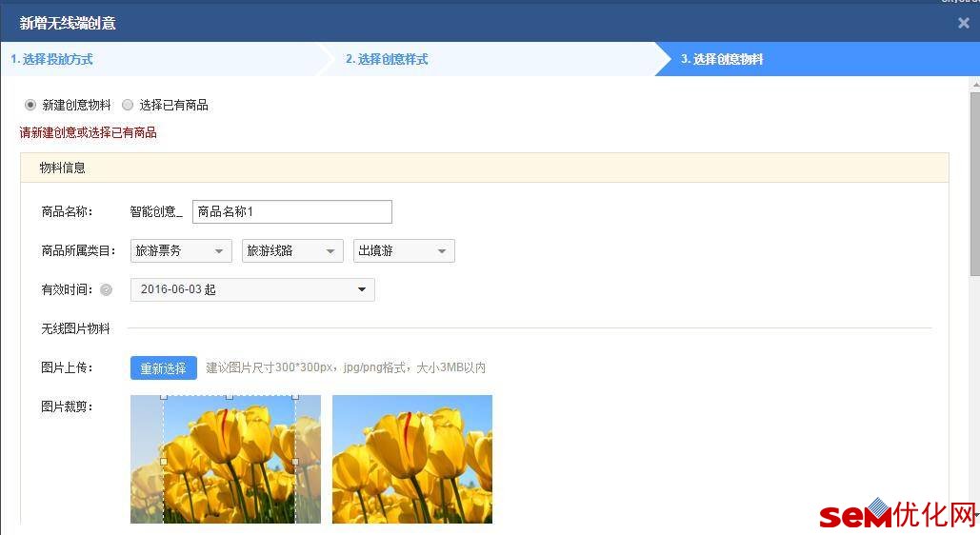
Task: Click the top-right crop handle
Action: point(295,396)
